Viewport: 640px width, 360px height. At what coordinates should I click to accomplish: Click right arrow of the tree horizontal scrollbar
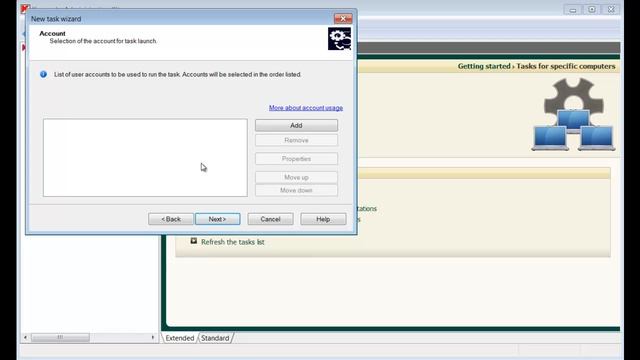pos(153,338)
